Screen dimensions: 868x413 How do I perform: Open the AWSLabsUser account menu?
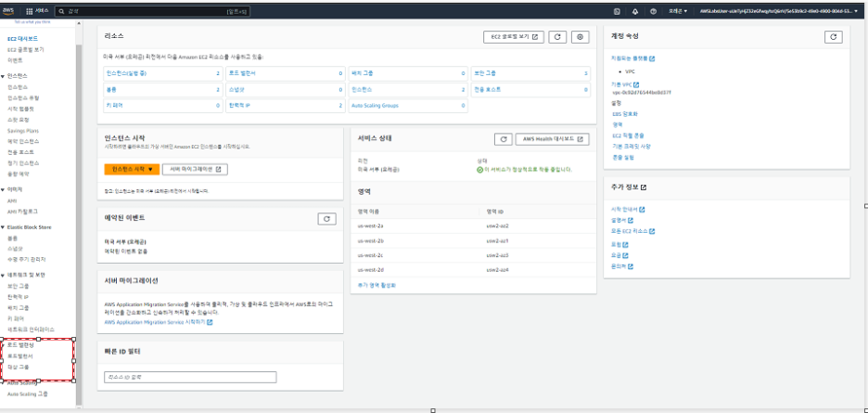coord(781,11)
